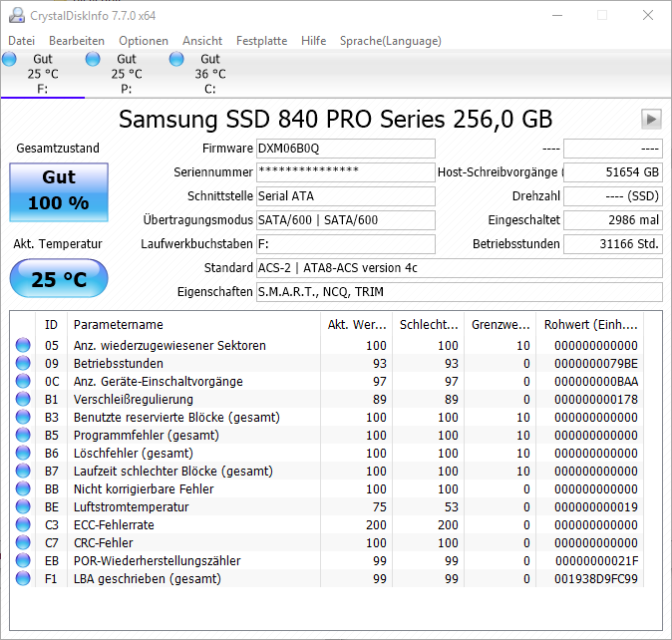The image size is (672, 640).
Task: Click the Übertragungsmodus field SATA/600
Action: 346,220
